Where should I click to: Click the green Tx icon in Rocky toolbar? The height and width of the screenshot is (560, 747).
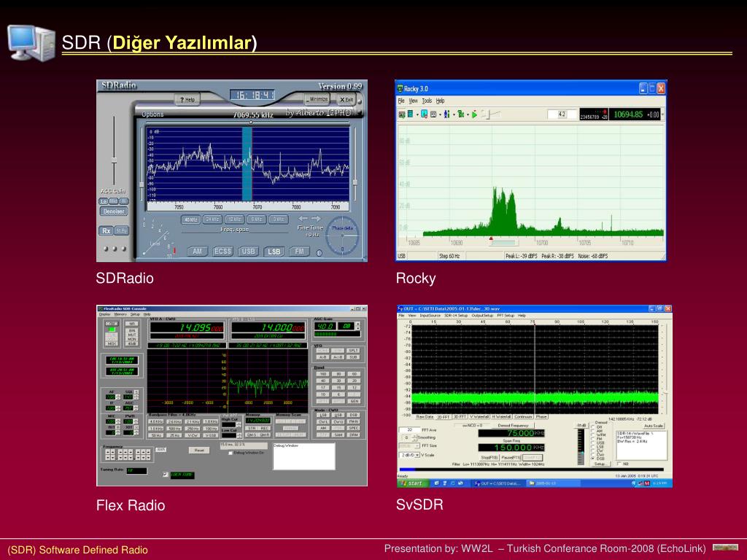click(x=461, y=114)
